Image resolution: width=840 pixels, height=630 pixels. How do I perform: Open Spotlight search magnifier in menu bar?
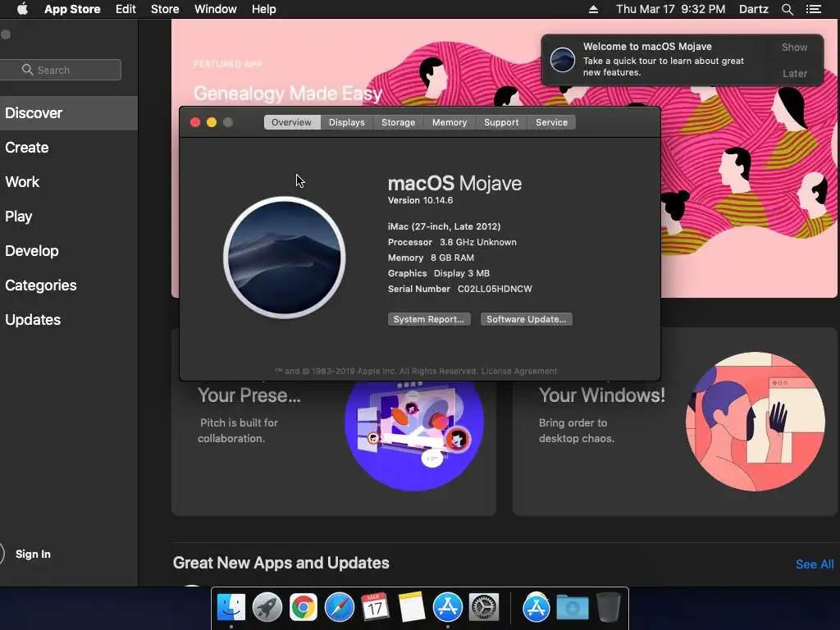[787, 9]
